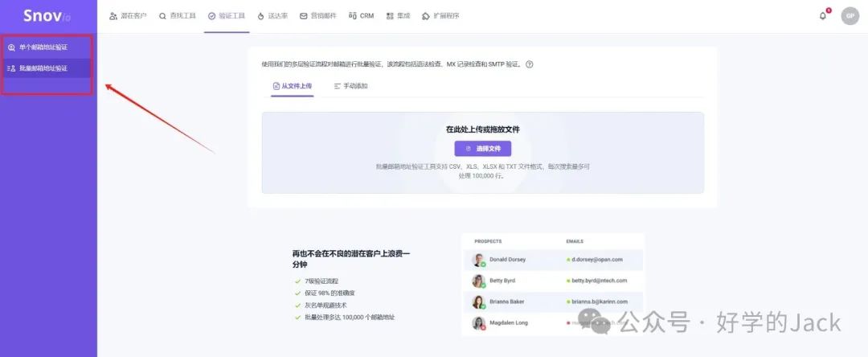Click email brianna.b@karinn.com

click(x=600, y=302)
